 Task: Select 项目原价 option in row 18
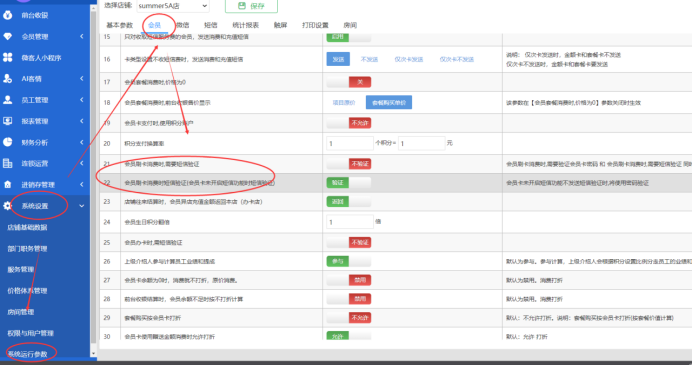coord(344,102)
